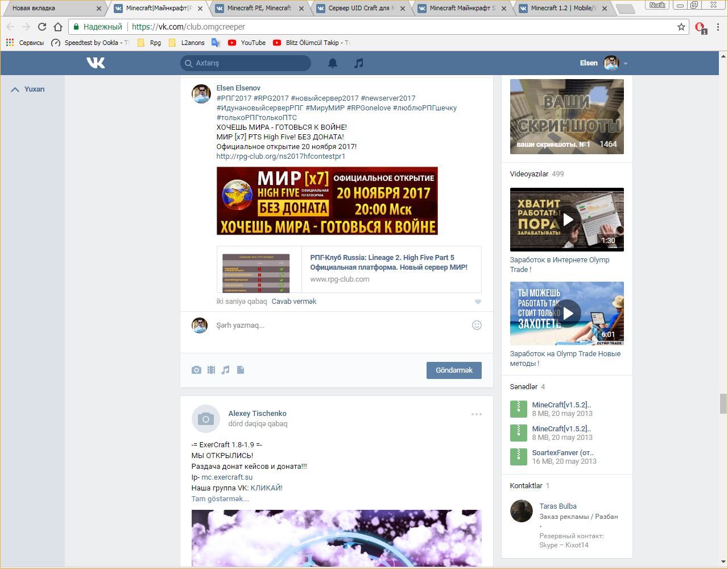The width and height of the screenshot is (728, 569).
Task: Click the Nurik Chrome profile button
Action: [657, 5]
